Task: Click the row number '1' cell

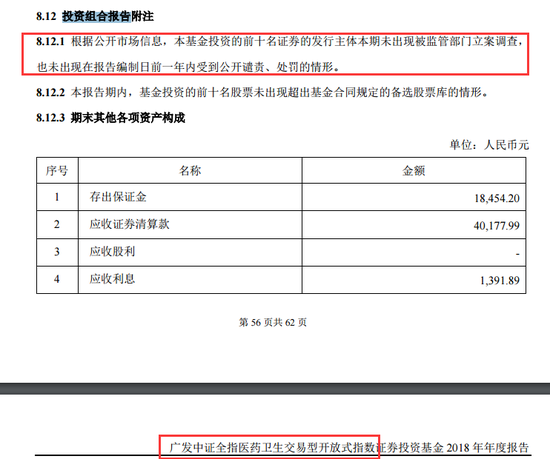Action: point(57,197)
